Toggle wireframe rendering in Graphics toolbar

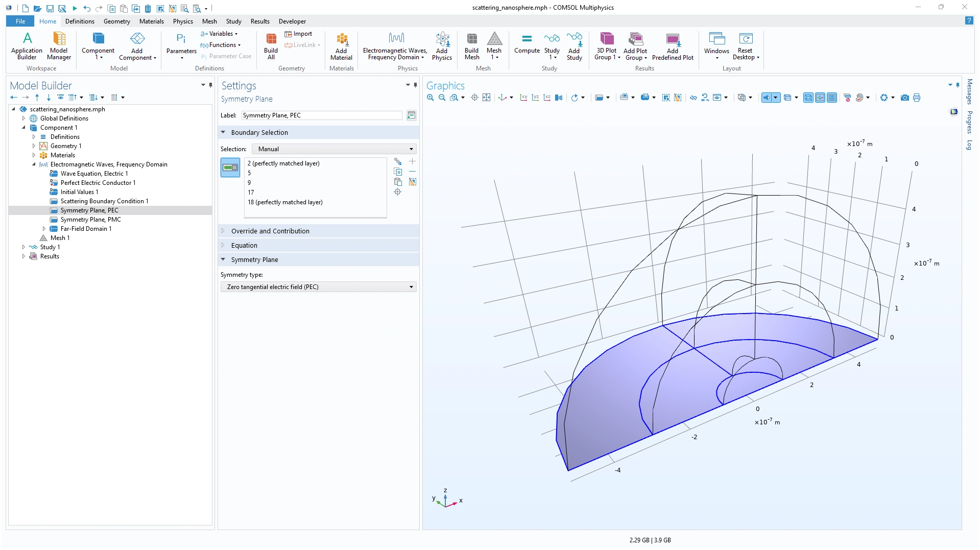(808, 98)
